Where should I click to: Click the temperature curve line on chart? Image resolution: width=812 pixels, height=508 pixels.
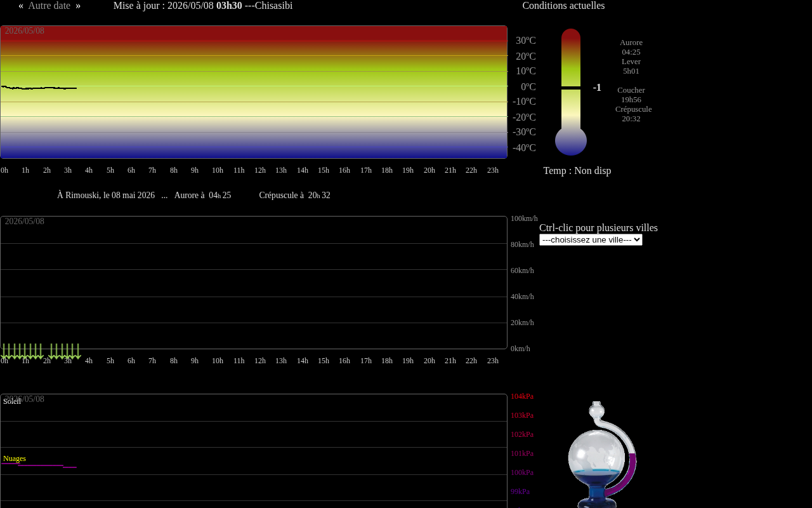tap(39, 88)
